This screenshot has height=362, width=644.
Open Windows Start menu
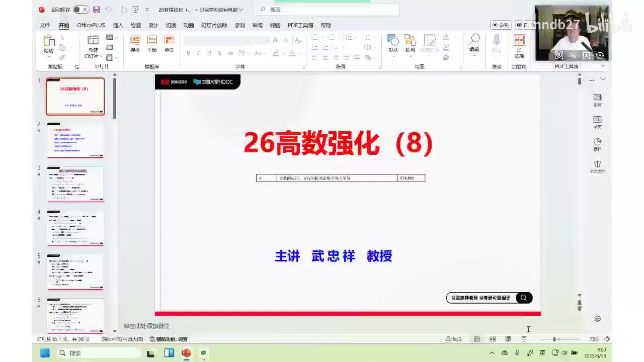tap(45, 353)
